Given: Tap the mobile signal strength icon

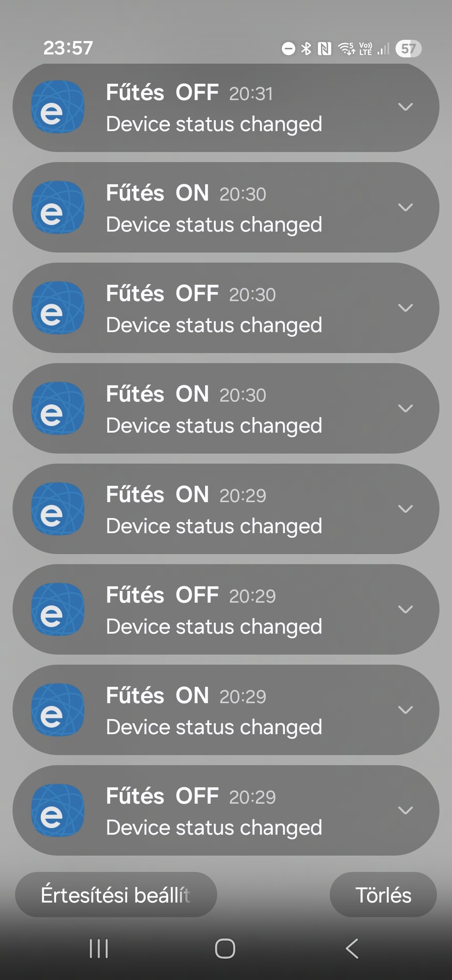Looking at the screenshot, I should point(383,49).
